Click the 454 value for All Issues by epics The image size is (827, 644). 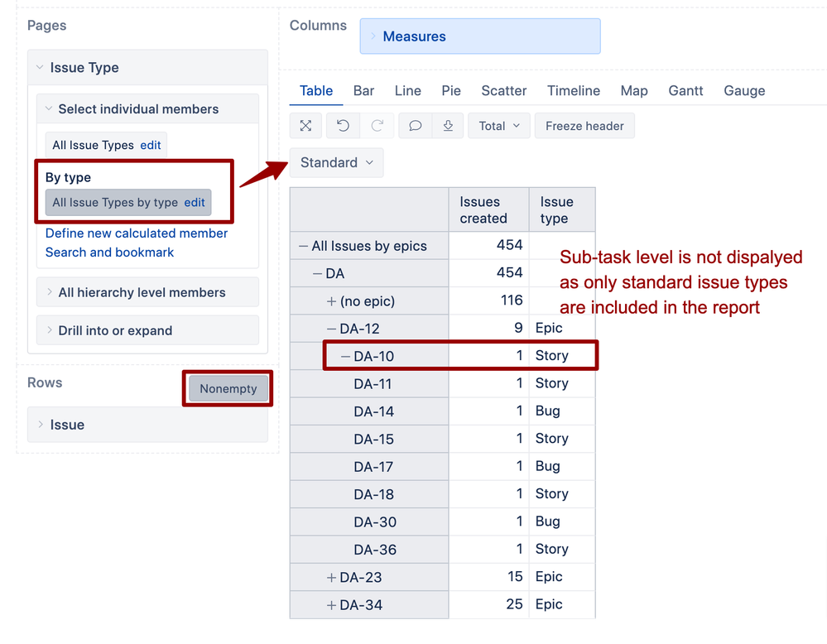[509, 245]
